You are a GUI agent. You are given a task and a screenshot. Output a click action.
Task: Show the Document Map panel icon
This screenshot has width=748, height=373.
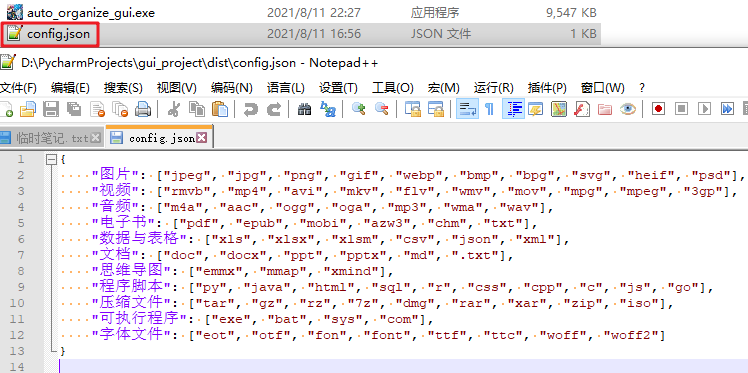click(x=559, y=109)
